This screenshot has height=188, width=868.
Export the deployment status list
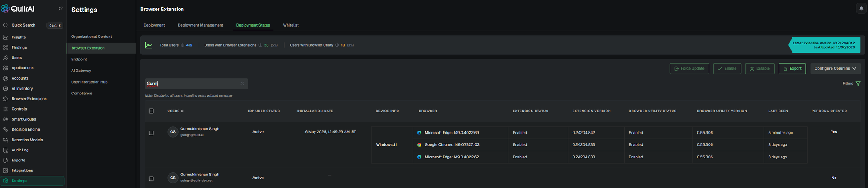(792, 68)
